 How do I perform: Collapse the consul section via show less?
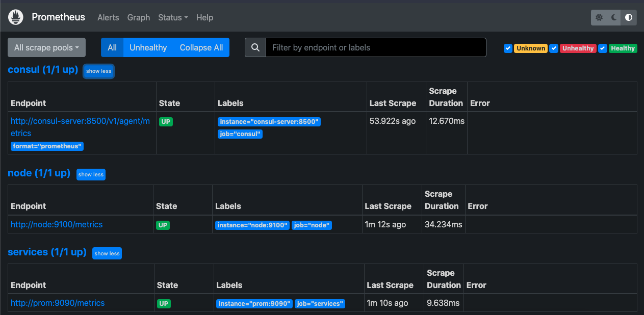point(98,71)
